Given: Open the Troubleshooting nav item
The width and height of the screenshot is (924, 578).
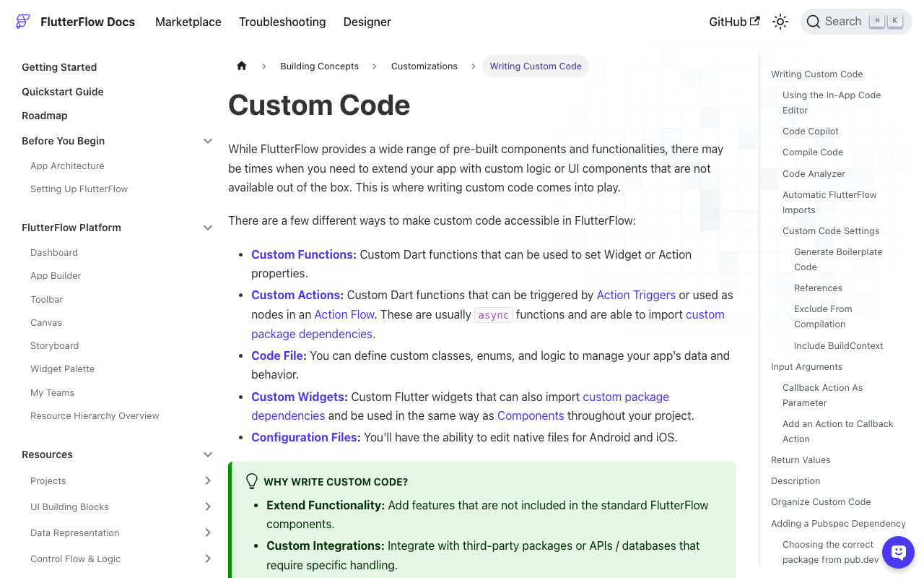Looking at the screenshot, I should click(x=282, y=22).
